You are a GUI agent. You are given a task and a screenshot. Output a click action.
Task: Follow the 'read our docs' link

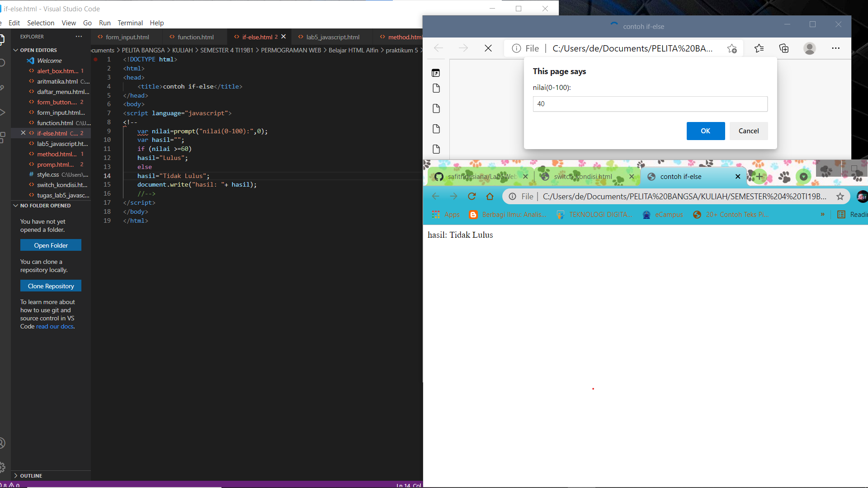point(55,326)
